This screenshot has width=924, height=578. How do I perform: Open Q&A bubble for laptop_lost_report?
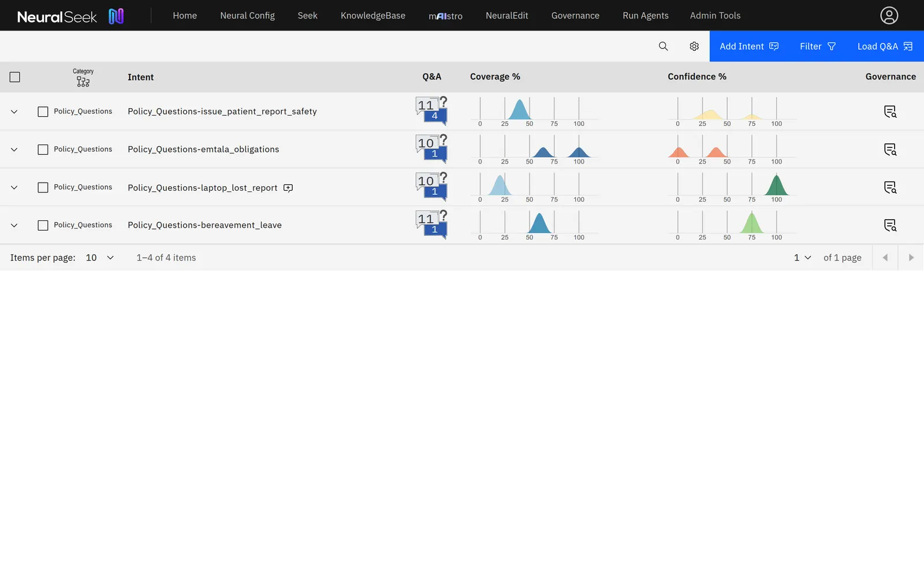pyautogui.click(x=431, y=187)
